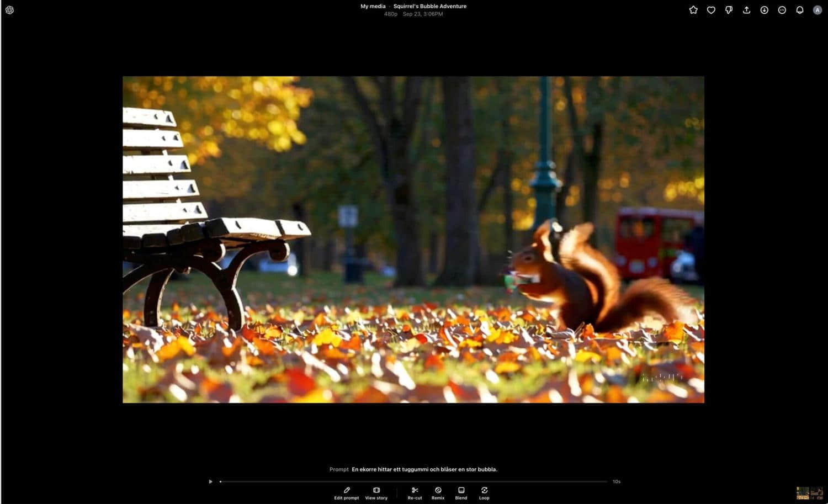Viewport: 828px width, 504px height.
Task: Open the notifications bell
Action: (800, 10)
